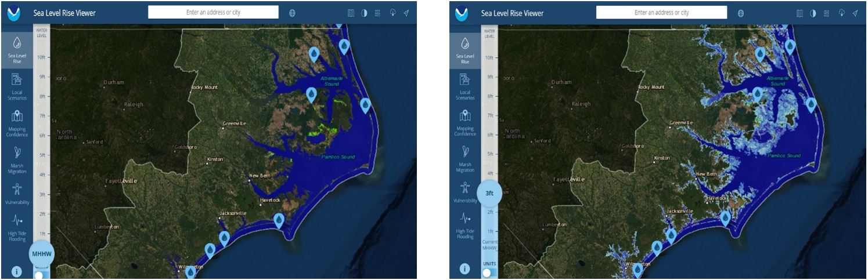This screenshot has height=280, width=868.
Task: Click water marker nearest Wilmington, right screenshot
Action: 638,270
